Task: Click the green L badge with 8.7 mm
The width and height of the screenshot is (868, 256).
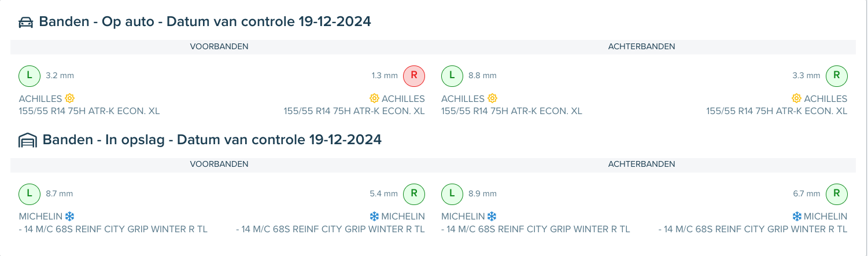Action: pos(29,193)
